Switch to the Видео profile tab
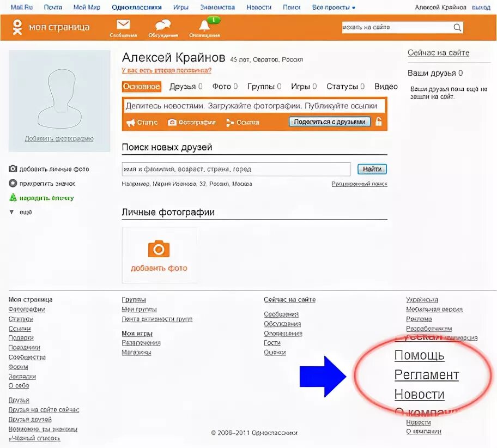Screen dimensions: 497x448 pyautogui.click(x=386, y=87)
